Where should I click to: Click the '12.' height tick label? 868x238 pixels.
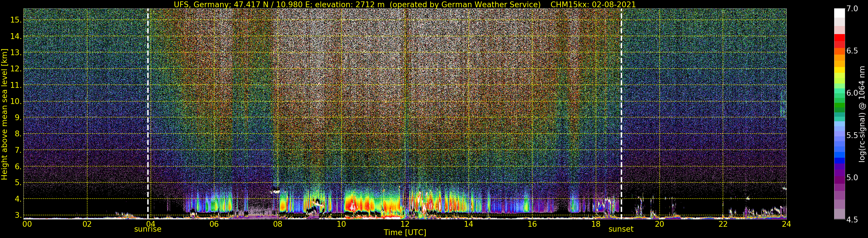click(x=16, y=69)
